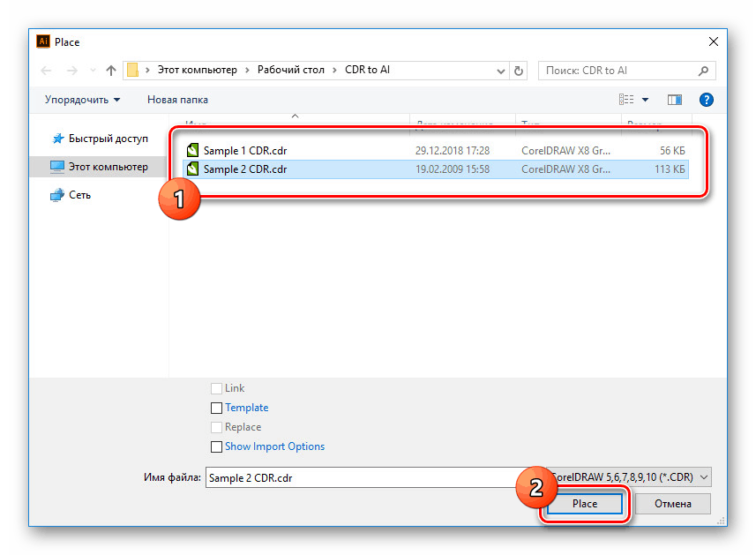Expand the address bar history dropdown
756x555 pixels.
point(500,71)
